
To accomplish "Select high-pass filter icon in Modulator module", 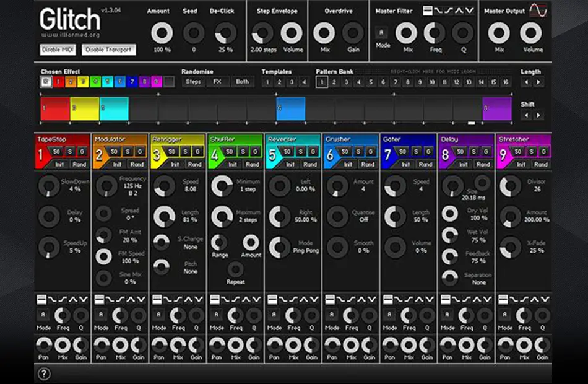I will click(x=120, y=299).
